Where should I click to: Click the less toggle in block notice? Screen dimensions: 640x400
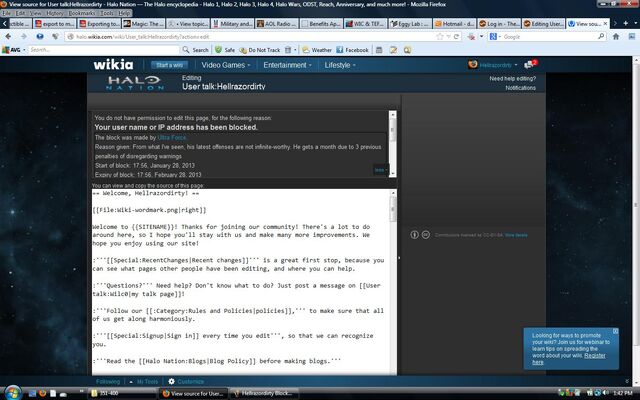pyautogui.click(x=381, y=170)
